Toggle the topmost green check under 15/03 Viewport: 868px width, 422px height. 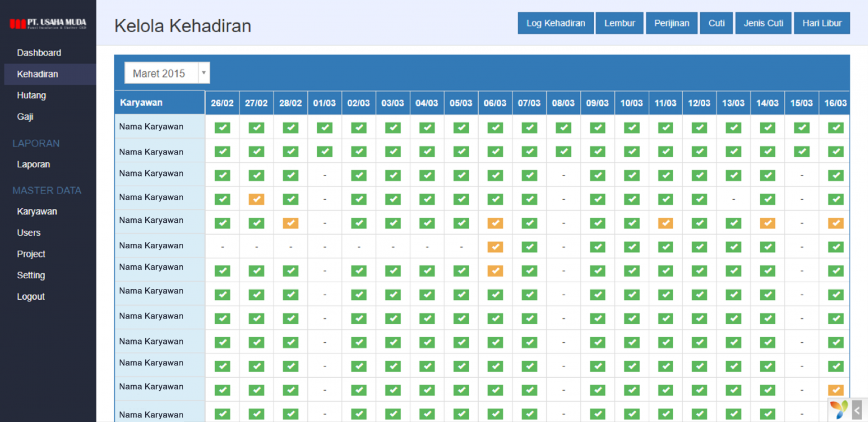[801, 128]
